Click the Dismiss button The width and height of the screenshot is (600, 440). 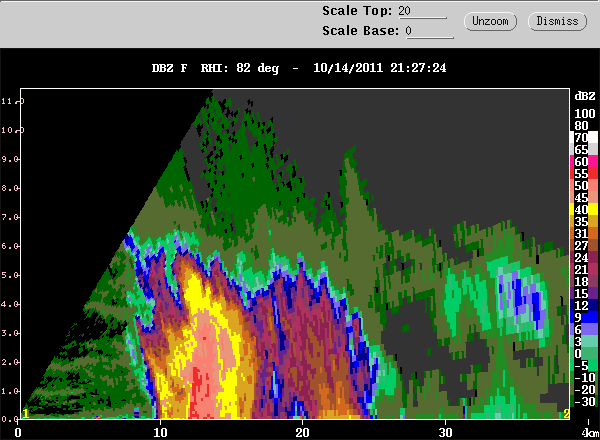coord(557,21)
